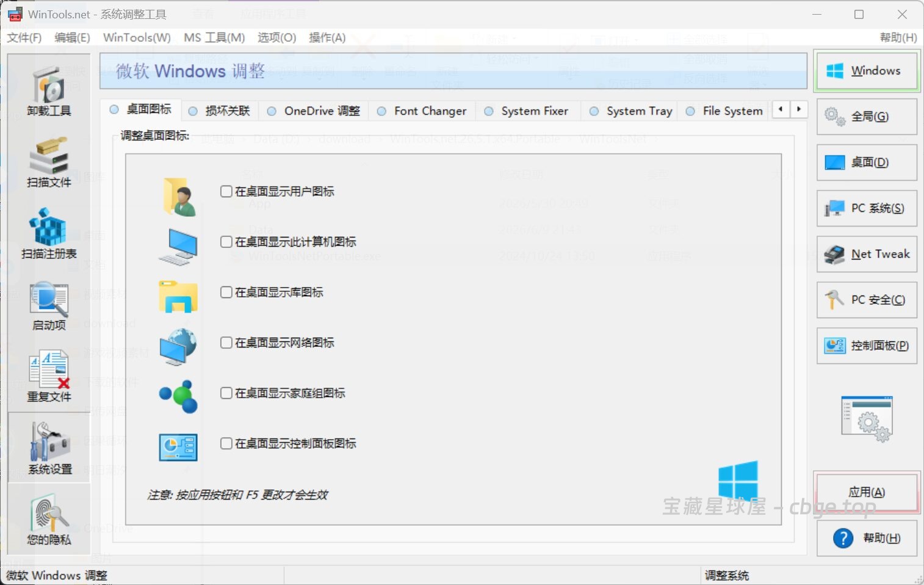Click the 注意: 按应用按钮和 F5 note text

[237, 495]
